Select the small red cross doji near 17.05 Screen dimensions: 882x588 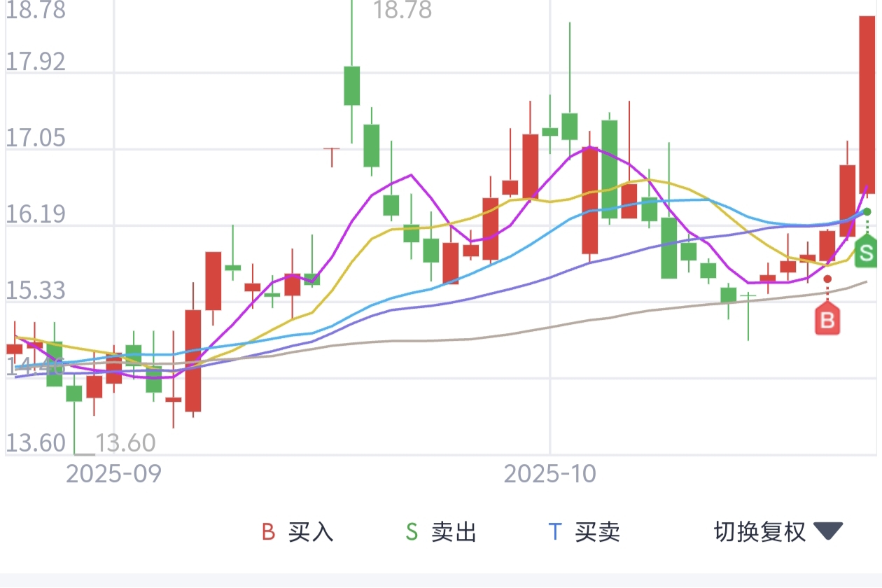[x=331, y=149]
